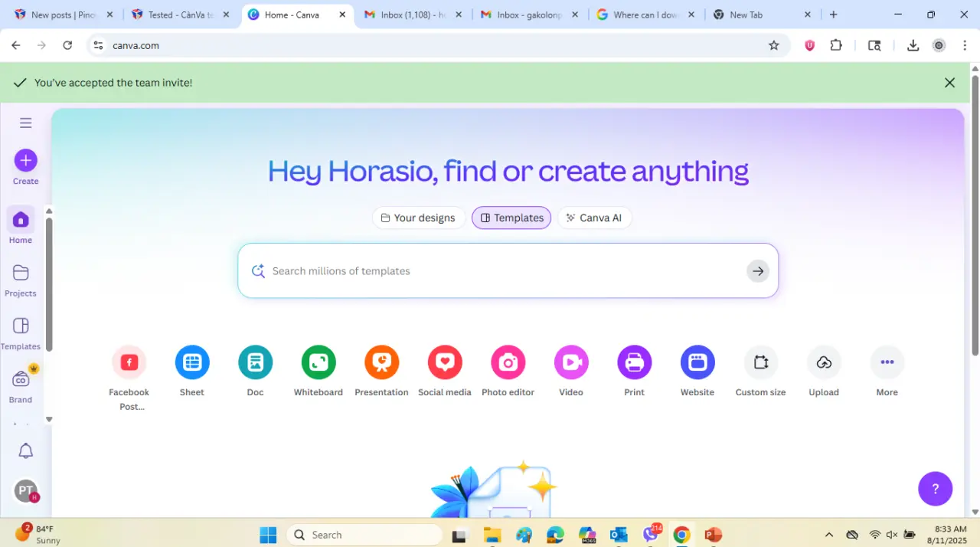Open the notifications bell

(x=25, y=450)
